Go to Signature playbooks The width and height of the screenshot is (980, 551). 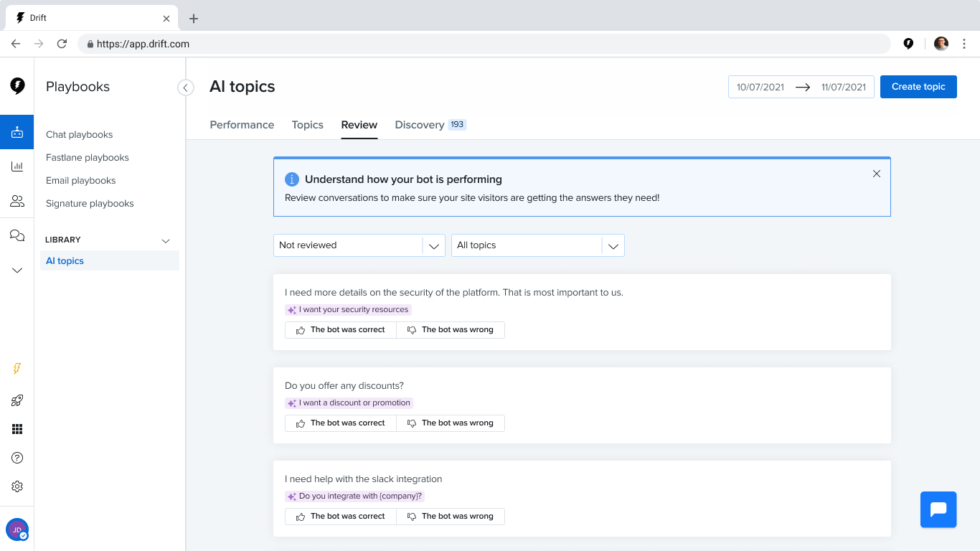coord(90,204)
